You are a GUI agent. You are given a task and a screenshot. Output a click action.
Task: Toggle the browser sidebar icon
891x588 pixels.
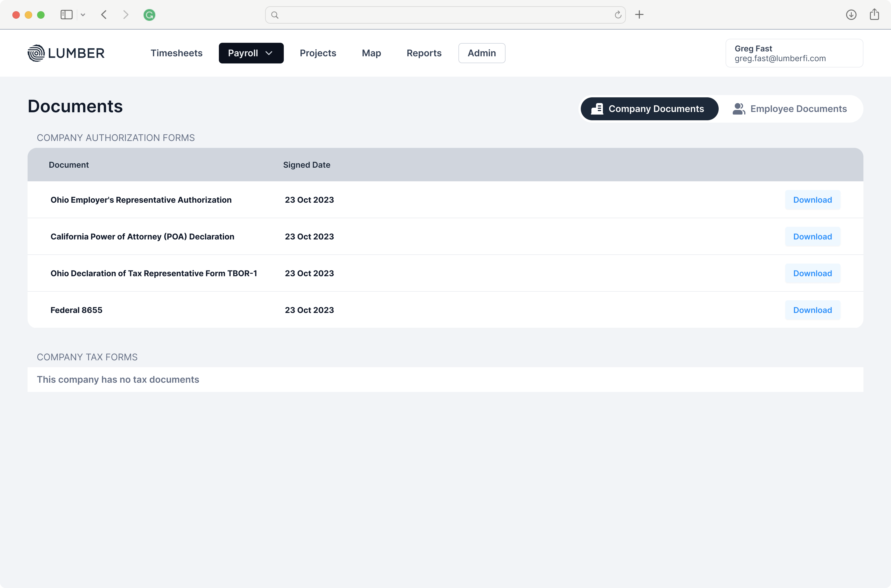coord(66,15)
